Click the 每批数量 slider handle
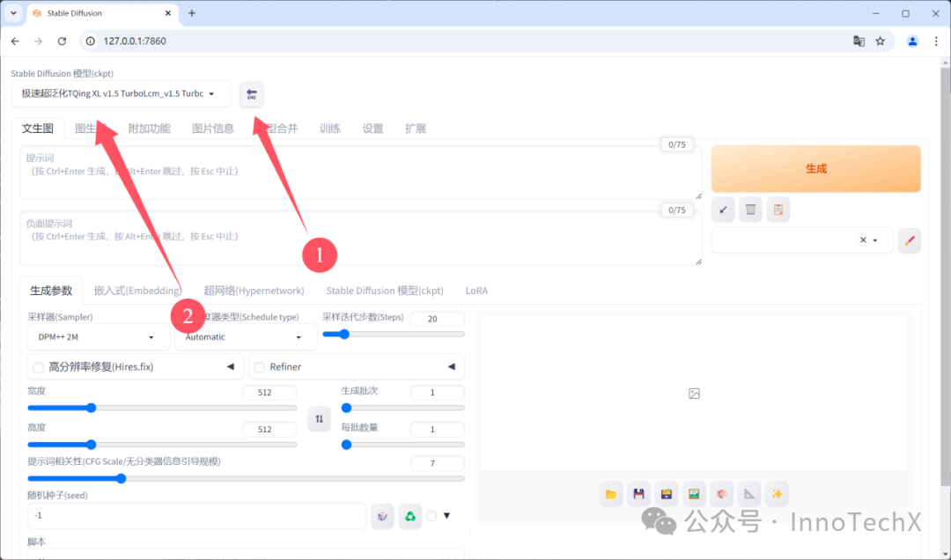 [x=346, y=444]
